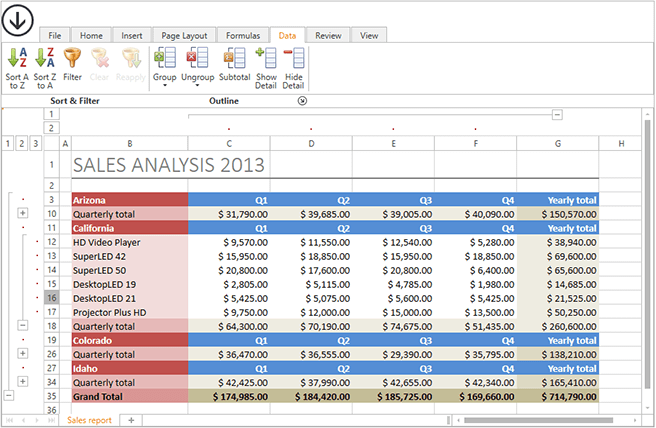
Task: Collapse the column outline group
Action: point(557,115)
